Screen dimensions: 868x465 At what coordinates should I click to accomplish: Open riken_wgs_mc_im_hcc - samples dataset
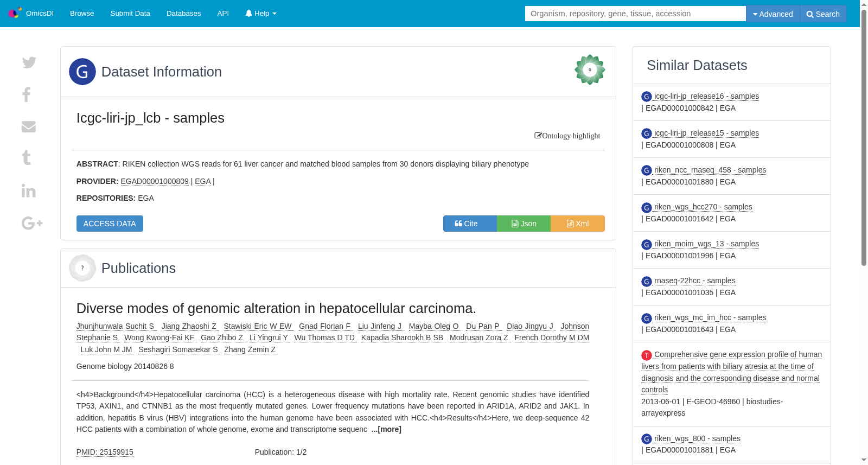pyautogui.click(x=710, y=317)
